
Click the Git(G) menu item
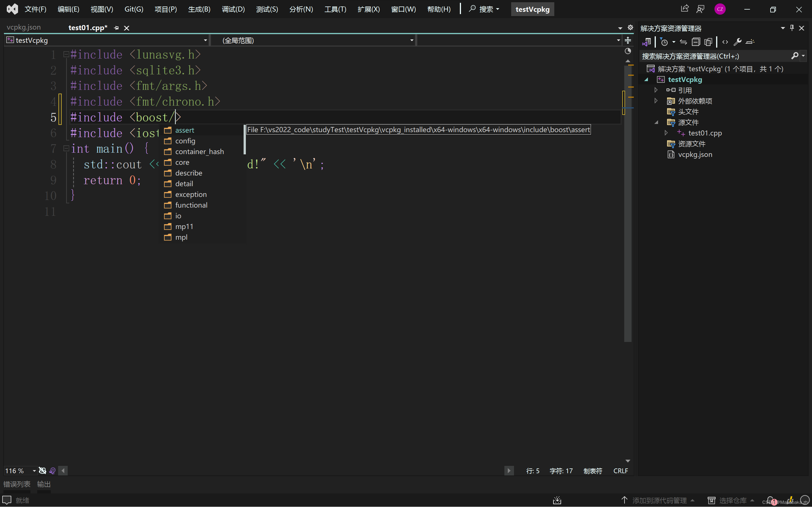(133, 9)
